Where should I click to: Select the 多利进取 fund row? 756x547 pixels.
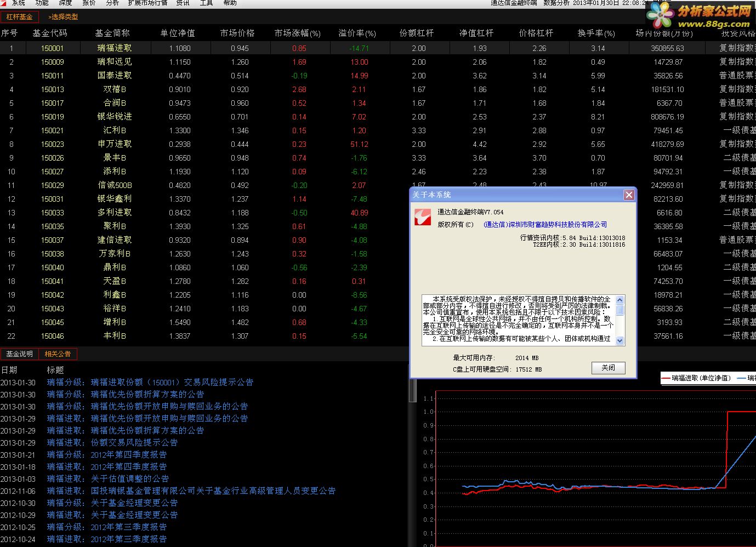pyautogui.click(x=115, y=213)
